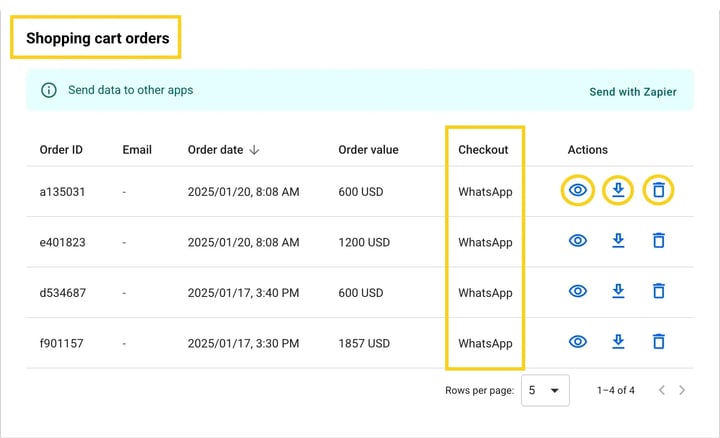Click the 600 USD value of order a135031
Image resolution: width=720 pixels, height=438 pixels.
360,192
